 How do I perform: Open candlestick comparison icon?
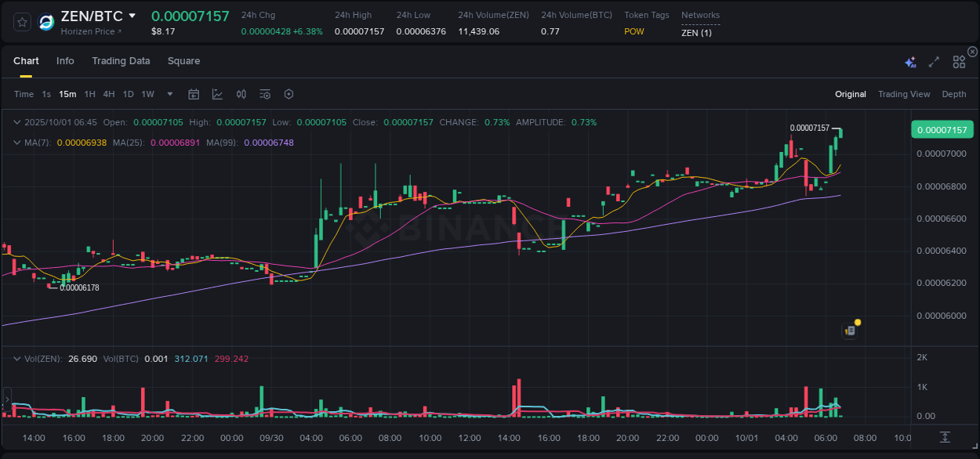pos(241,94)
